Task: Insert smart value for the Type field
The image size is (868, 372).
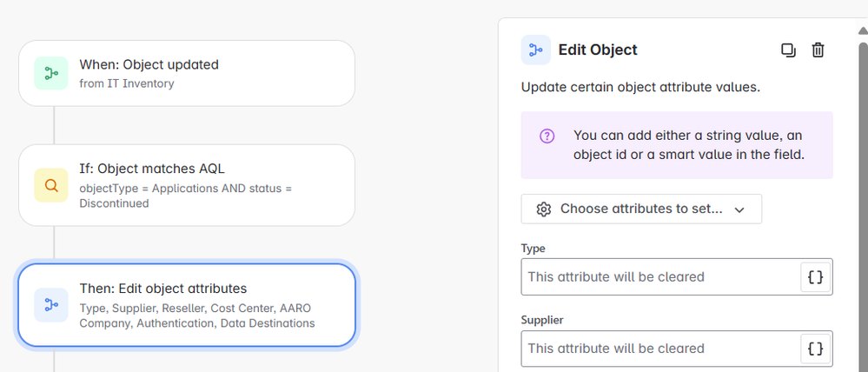Action: [815, 277]
